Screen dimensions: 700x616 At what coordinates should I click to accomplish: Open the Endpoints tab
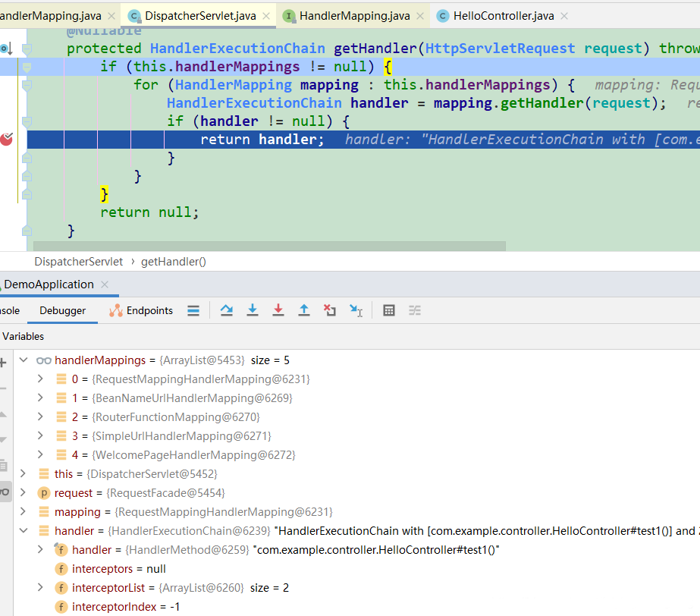(141, 310)
